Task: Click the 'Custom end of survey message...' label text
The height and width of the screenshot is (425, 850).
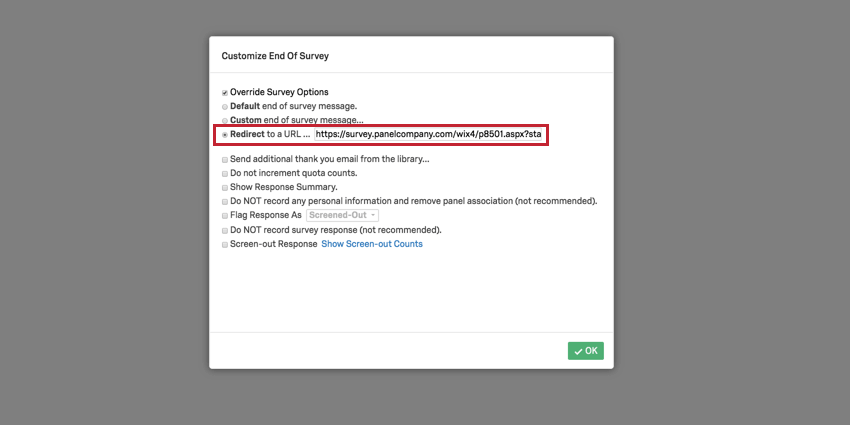Action: pos(297,120)
